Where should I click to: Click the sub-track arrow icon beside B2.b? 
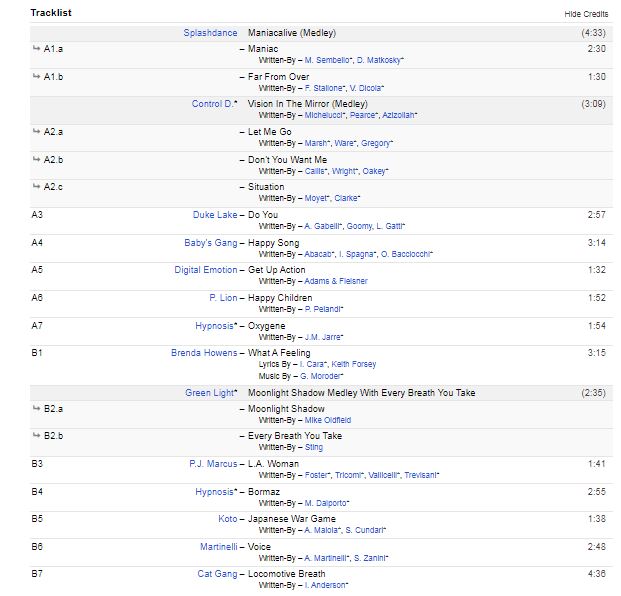pyautogui.click(x=37, y=436)
